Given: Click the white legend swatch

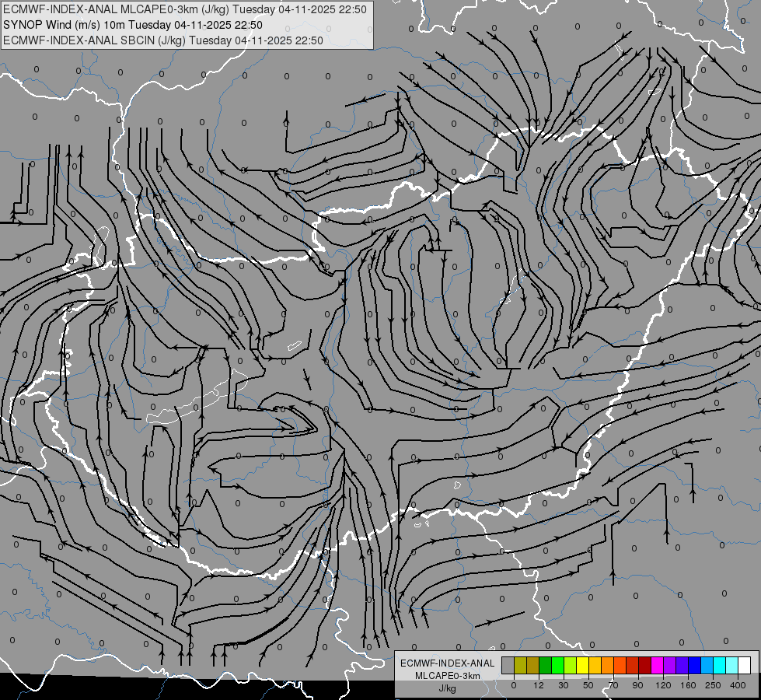Looking at the screenshot, I should click(745, 665).
